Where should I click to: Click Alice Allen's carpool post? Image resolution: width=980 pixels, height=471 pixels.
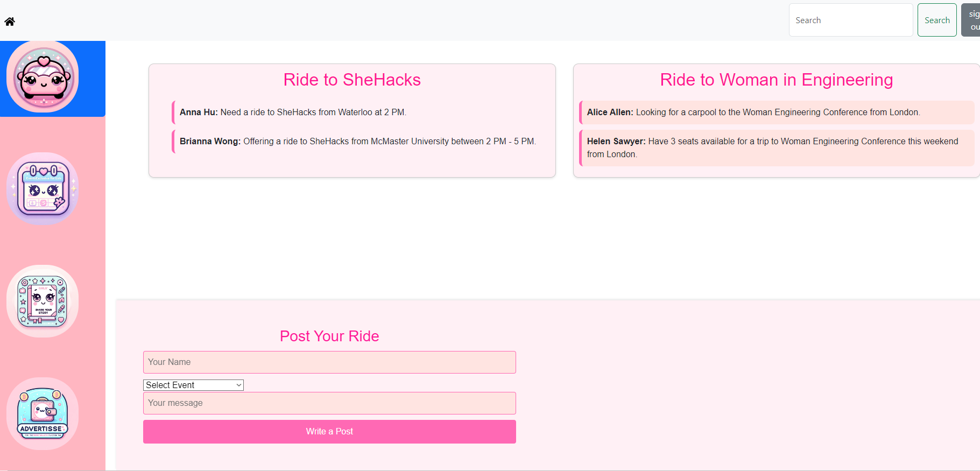(x=777, y=113)
